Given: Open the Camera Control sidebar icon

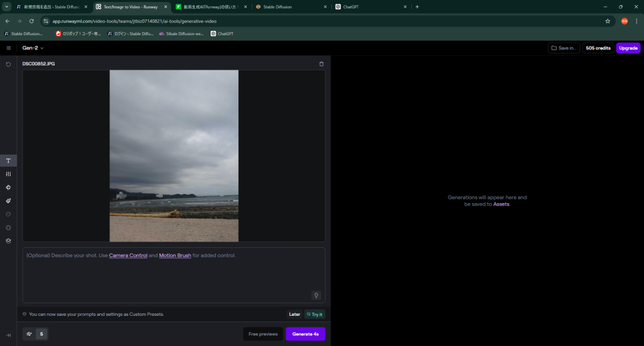Looking at the screenshot, I should tap(8, 187).
